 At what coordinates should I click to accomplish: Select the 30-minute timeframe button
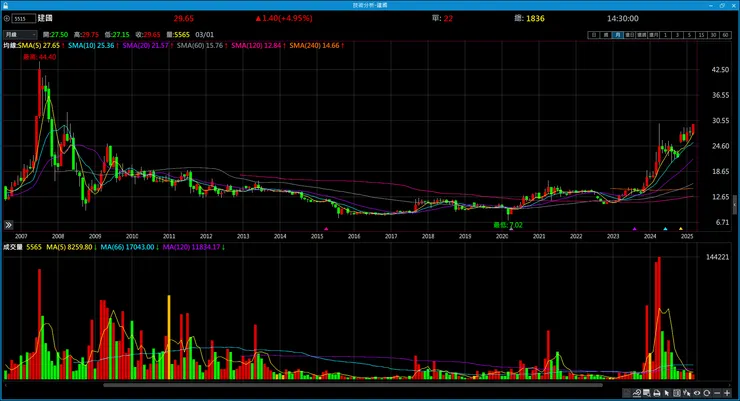[x=713, y=35]
